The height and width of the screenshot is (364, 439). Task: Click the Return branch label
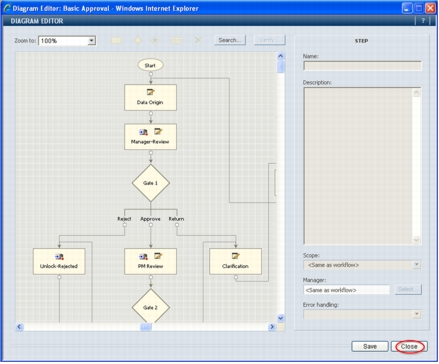click(176, 219)
